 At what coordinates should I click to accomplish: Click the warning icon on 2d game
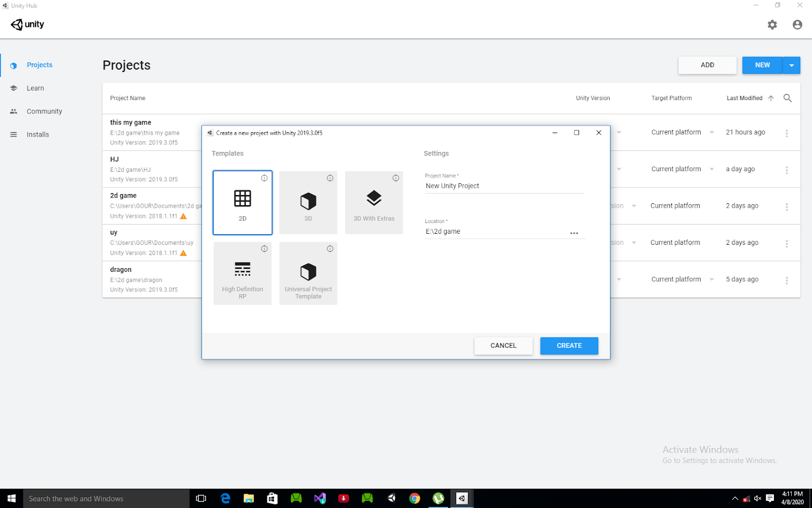pos(184,216)
